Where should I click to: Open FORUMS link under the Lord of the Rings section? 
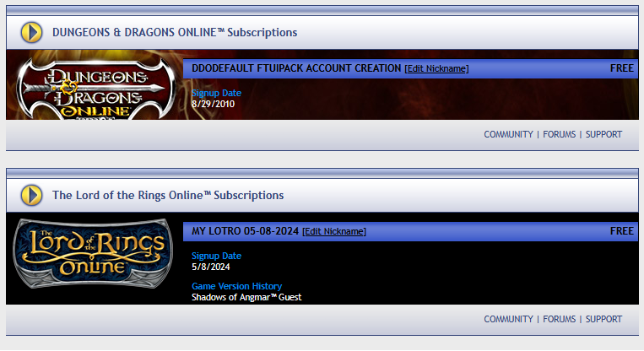[x=559, y=319]
